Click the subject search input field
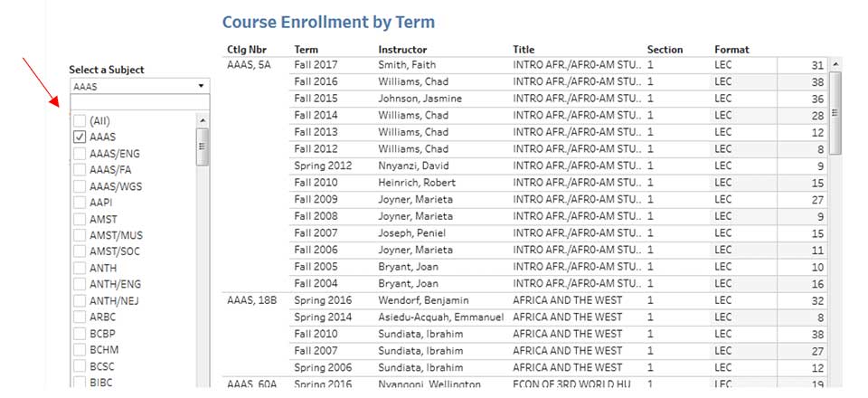 pos(138,102)
